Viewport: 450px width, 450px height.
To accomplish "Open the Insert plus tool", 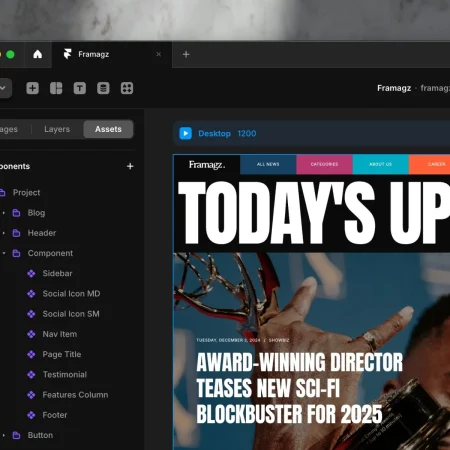I will [x=32, y=88].
